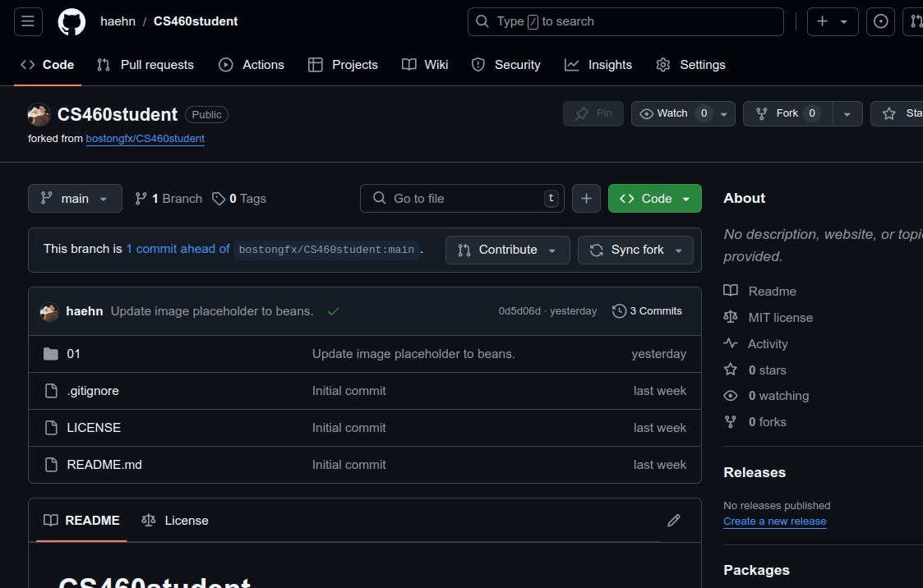Open commit hash 0d5d06d
The height and width of the screenshot is (588, 923).
point(519,311)
